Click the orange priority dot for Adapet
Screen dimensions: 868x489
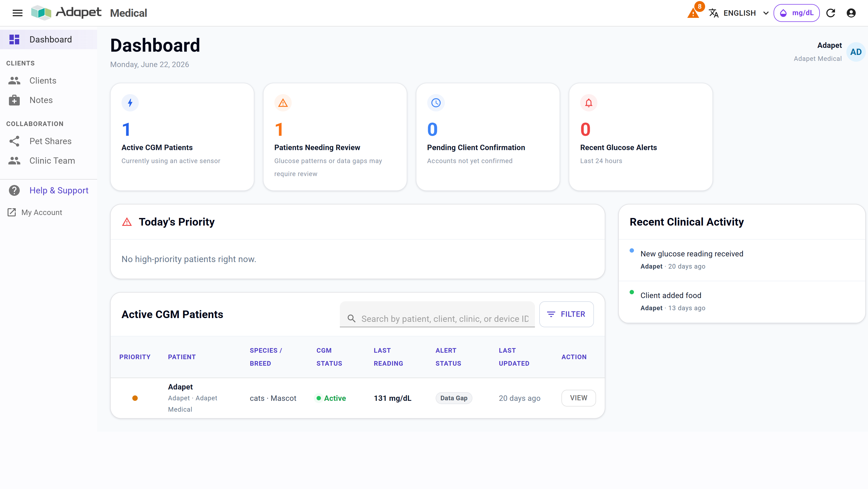tap(135, 398)
